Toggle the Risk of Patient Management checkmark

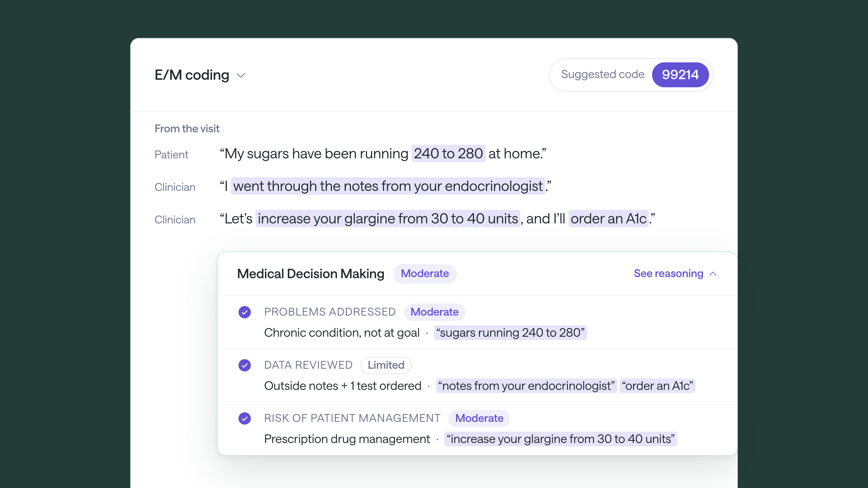tap(245, 419)
